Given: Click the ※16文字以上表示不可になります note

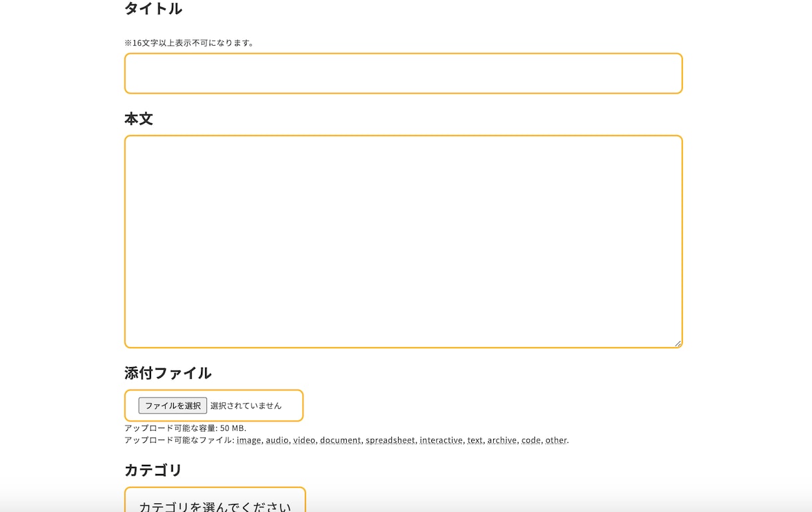Looking at the screenshot, I should [x=189, y=43].
